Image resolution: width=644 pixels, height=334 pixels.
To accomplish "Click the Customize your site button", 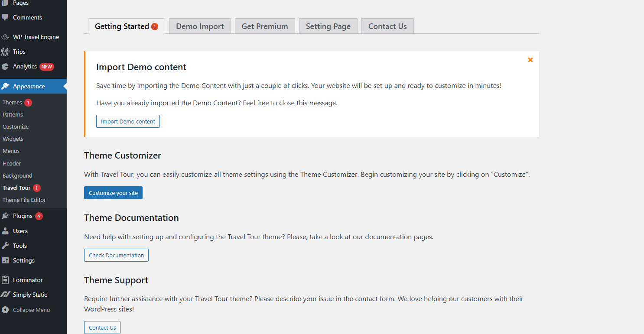I will click(113, 193).
